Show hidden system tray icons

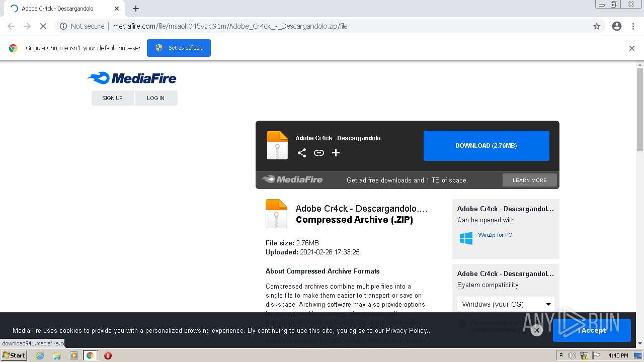[561, 355]
